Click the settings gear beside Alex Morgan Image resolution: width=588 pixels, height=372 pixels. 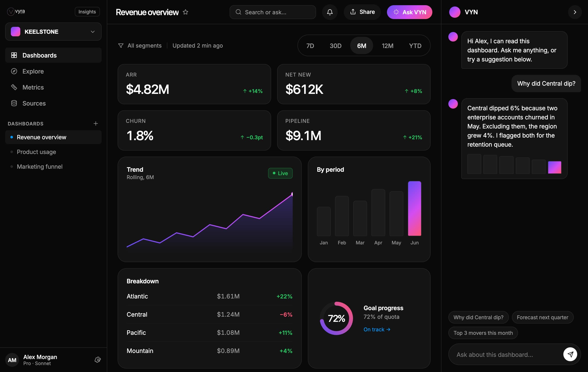(98, 360)
